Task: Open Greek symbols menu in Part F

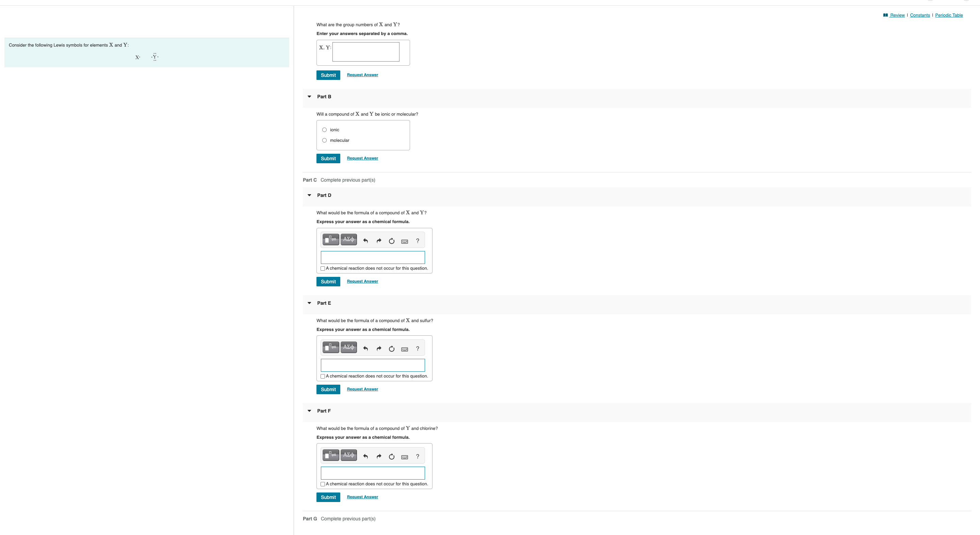Action: [348, 455]
